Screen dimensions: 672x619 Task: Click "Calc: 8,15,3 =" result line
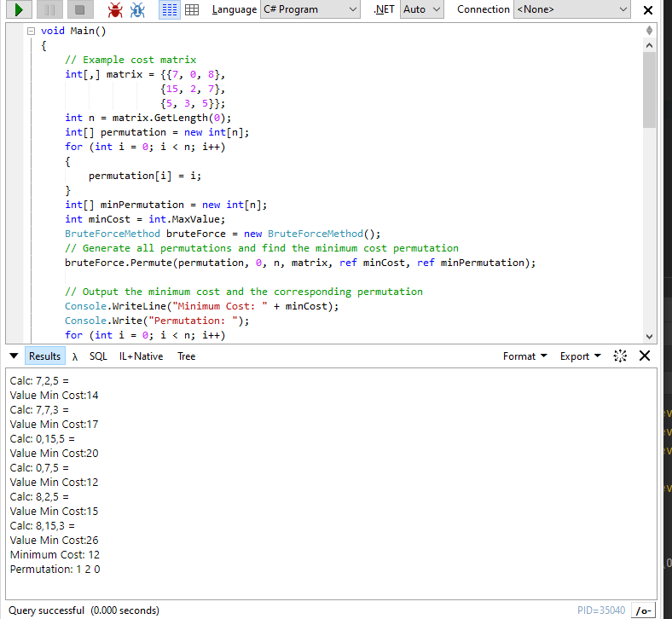pyautogui.click(x=43, y=525)
